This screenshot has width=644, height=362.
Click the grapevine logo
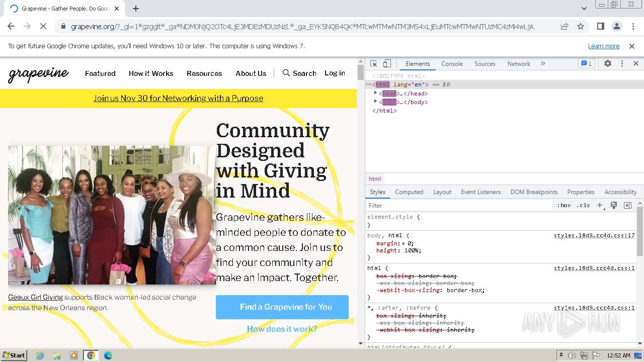(x=39, y=74)
